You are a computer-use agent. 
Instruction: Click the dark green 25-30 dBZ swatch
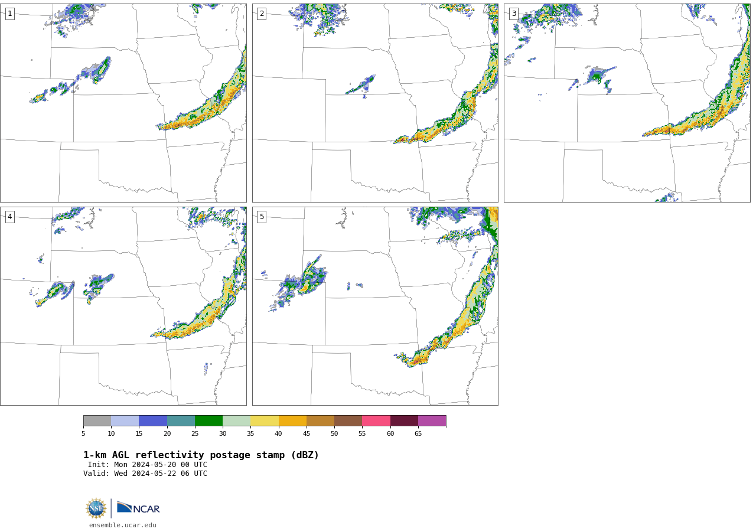pos(208,421)
